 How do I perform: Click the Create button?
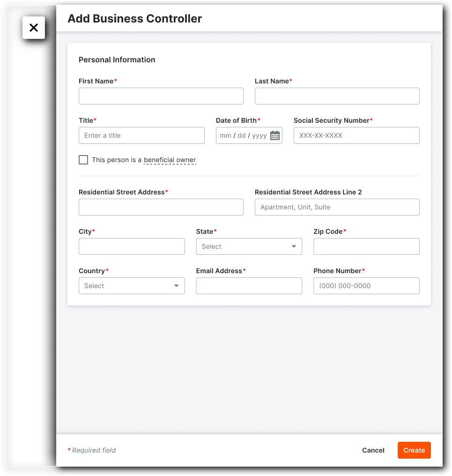pos(414,450)
